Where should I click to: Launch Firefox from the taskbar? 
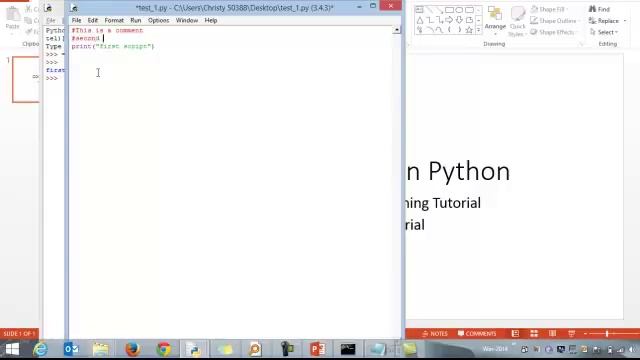pyautogui.click(x=133, y=349)
